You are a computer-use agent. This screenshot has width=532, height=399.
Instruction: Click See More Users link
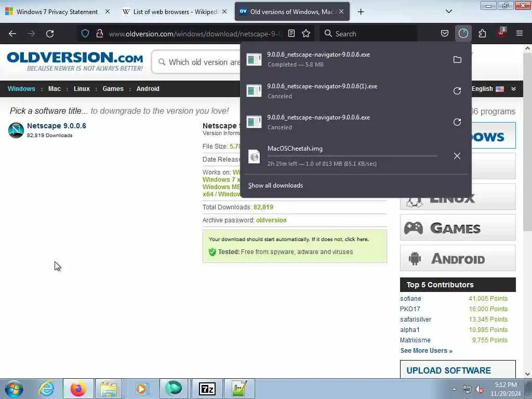(x=427, y=351)
